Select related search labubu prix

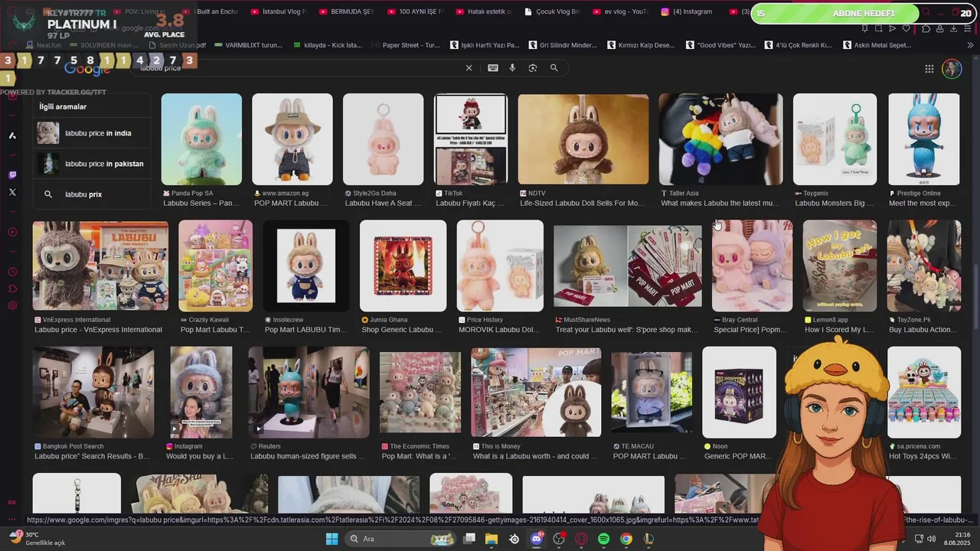pos(92,194)
